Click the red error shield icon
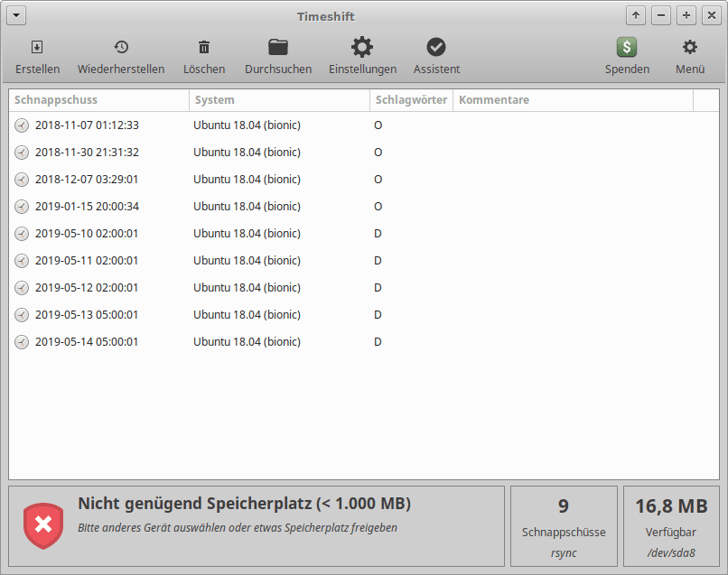The width and height of the screenshot is (728, 575). coord(43,526)
